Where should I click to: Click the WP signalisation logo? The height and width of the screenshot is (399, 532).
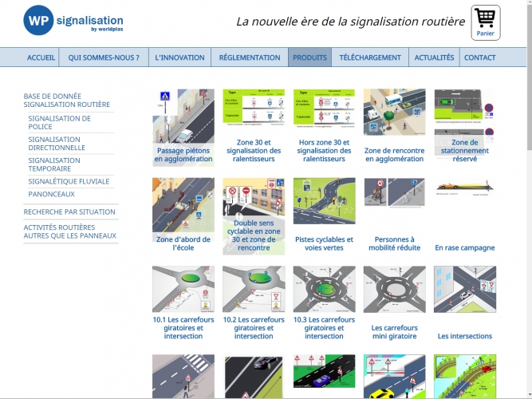coord(73,22)
